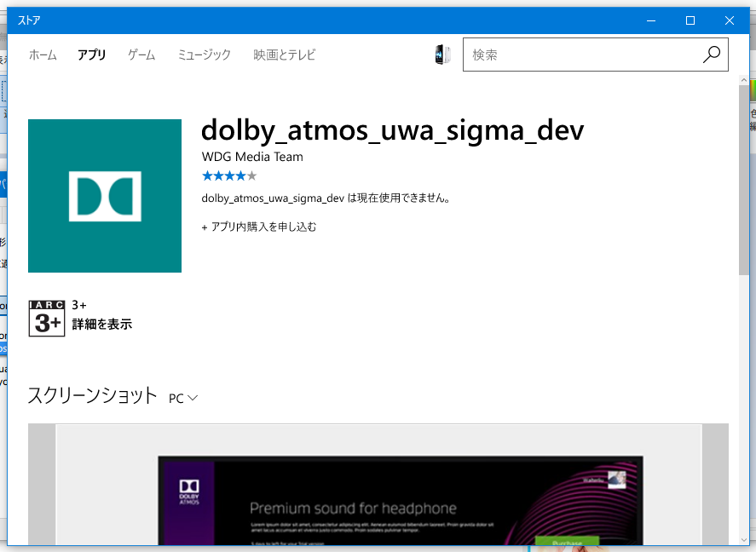Minimize the ストア window

pyautogui.click(x=651, y=20)
